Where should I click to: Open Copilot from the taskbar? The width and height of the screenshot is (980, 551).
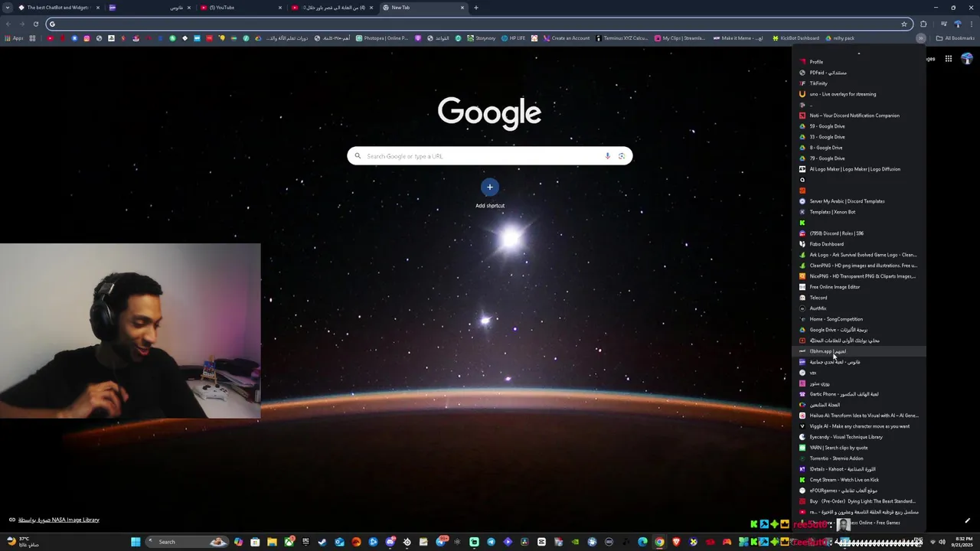pyautogui.click(x=238, y=542)
